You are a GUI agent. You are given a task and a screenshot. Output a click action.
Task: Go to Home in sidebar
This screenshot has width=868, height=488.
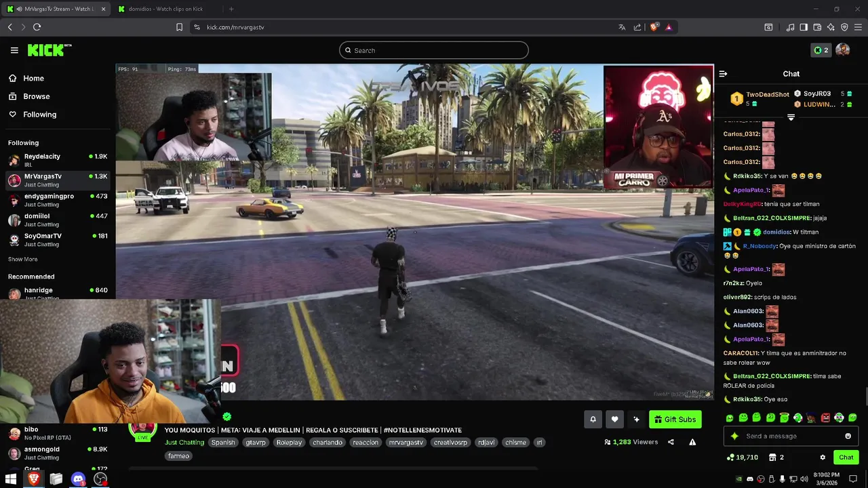(x=33, y=78)
